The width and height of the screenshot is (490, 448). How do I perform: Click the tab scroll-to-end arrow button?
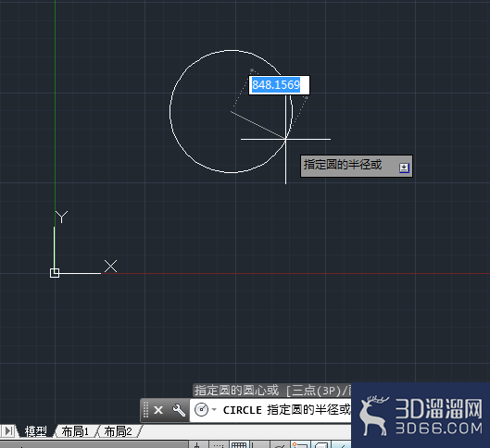tap(8, 431)
